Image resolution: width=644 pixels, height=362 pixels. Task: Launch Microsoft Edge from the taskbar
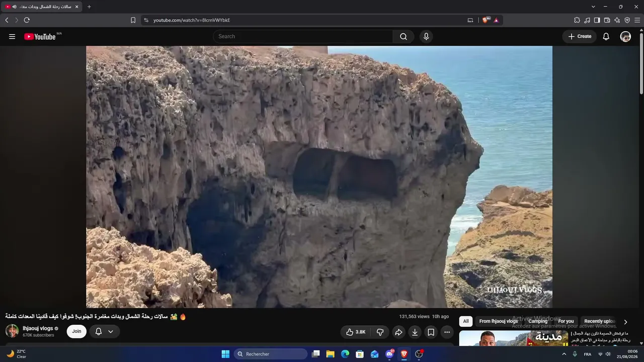[345, 354]
